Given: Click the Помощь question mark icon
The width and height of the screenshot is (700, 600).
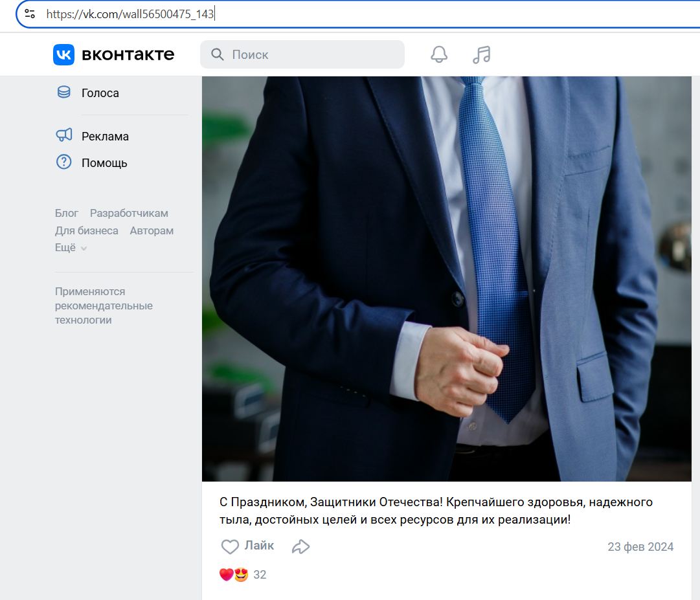Looking at the screenshot, I should [63, 162].
